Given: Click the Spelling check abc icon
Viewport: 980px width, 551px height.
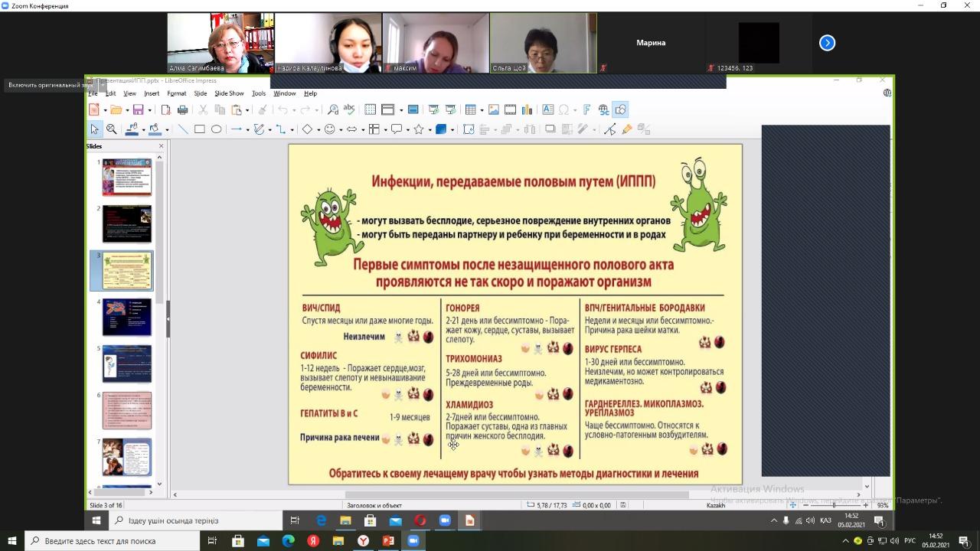Looking at the screenshot, I should (349, 109).
